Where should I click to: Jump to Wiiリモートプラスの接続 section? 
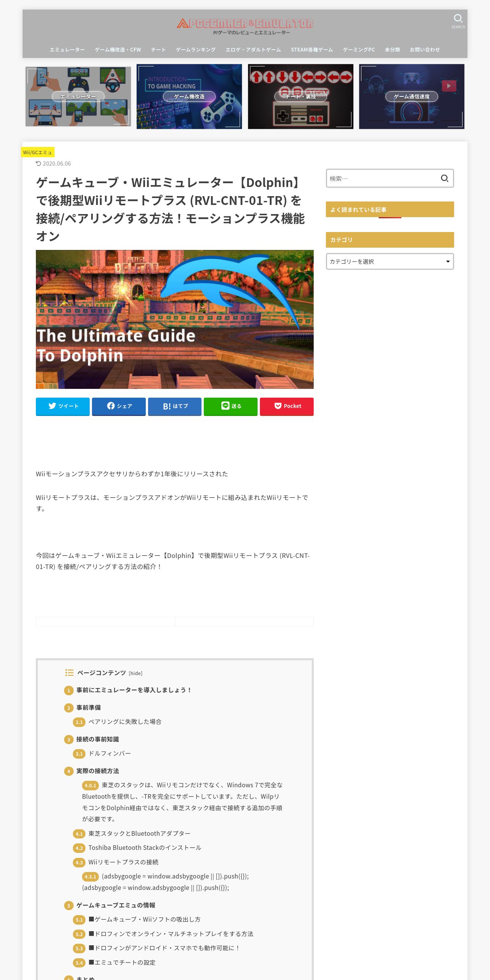coord(123,862)
